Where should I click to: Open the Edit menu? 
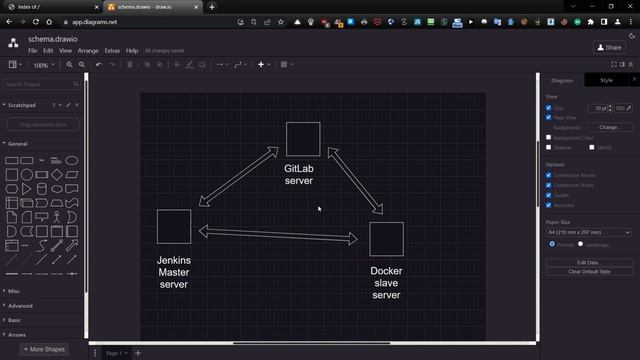tap(48, 51)
